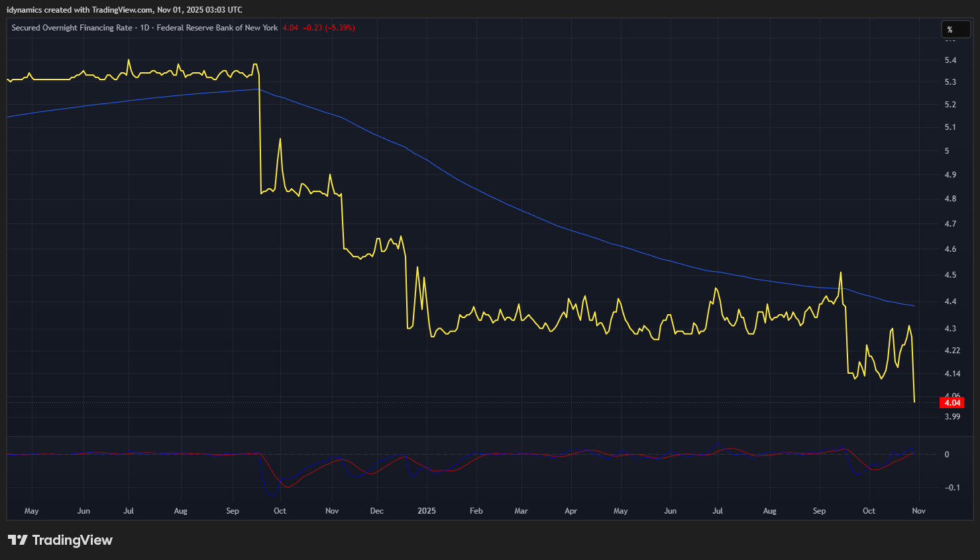This screenshot has width=980, height=560.
Task: Click the percent unit box on price axis
Action: coord(955,29)
